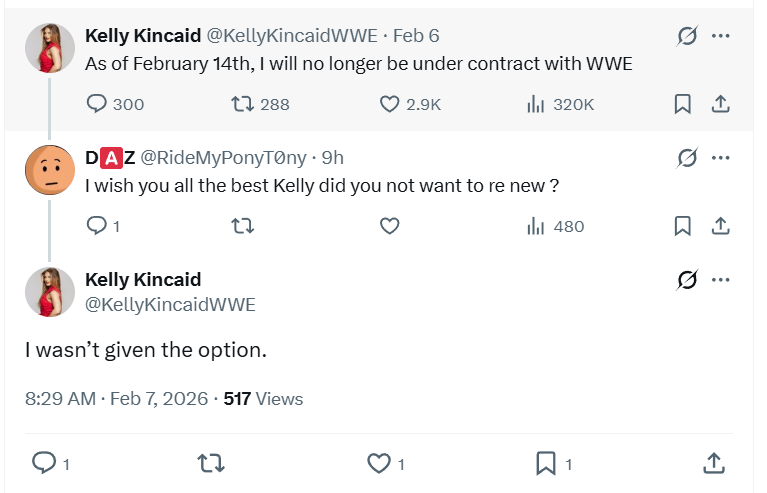The height and width of the screenshot is (493, 767).
Task: Bookmark Kelly Kincaid's first tweet
Action: [683, 104]
